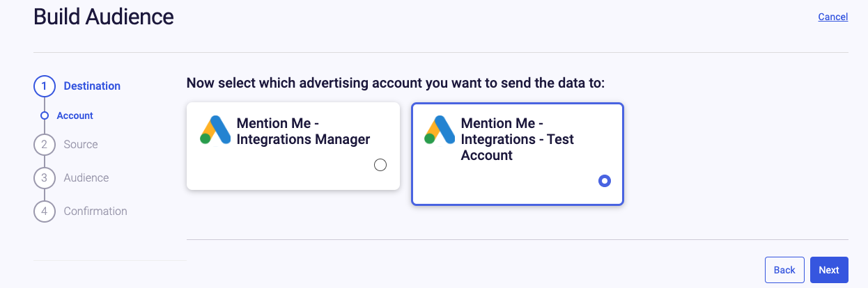Toggle the Test Account radio button
868x288 pixels.
(605, 181)
